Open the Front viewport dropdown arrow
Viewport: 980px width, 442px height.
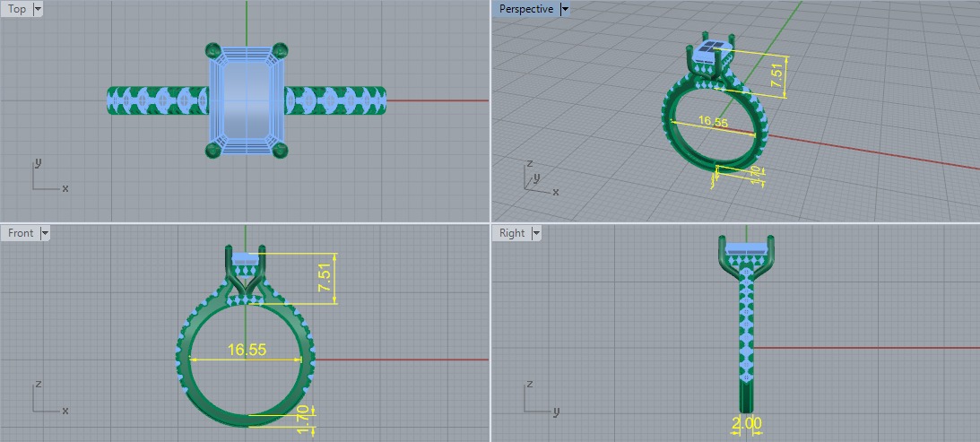pyautogui.click(x=44, y=232)
